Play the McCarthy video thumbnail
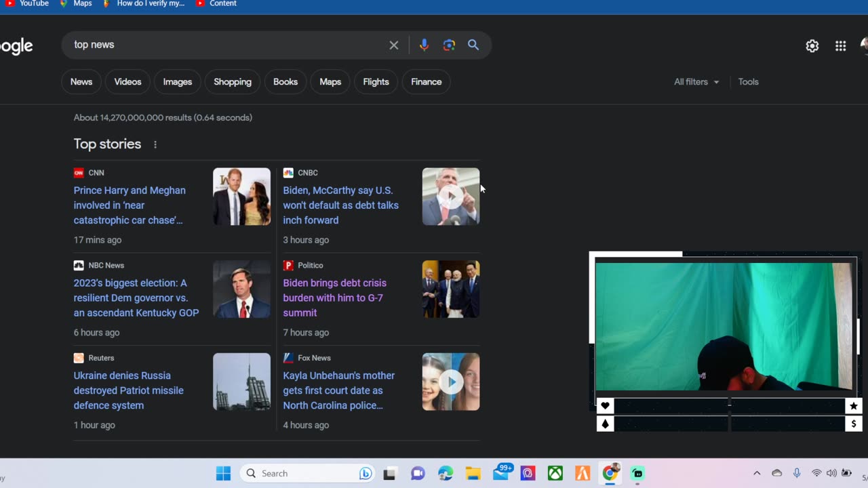Screen dimensions: 868x488 (x=451, y=197)
